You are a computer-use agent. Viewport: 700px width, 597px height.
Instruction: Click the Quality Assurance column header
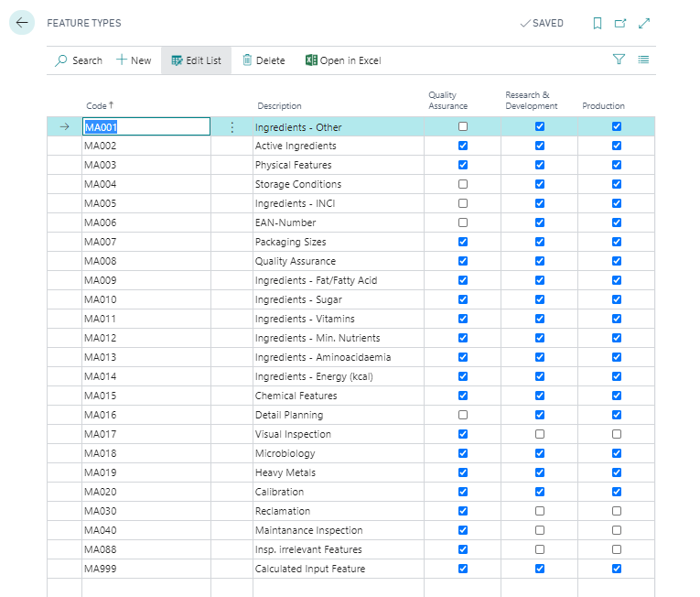coord(447,101)
